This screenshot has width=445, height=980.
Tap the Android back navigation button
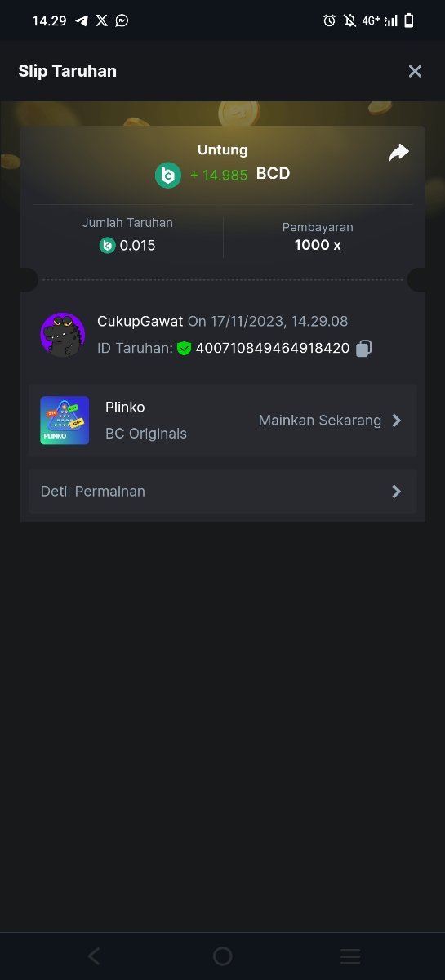coord(94,956)
